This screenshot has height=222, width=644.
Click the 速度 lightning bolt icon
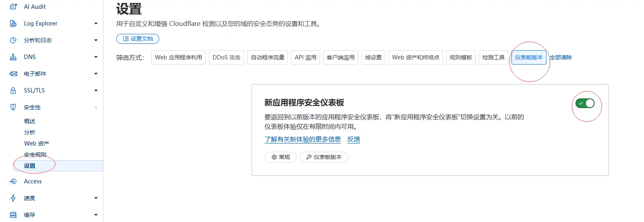point(13,198)
